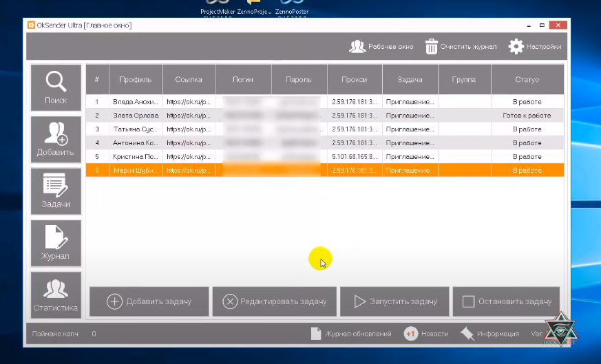Click the Настройки gear icon
This screenshot has width=601, height=364.
coord(516,47)
